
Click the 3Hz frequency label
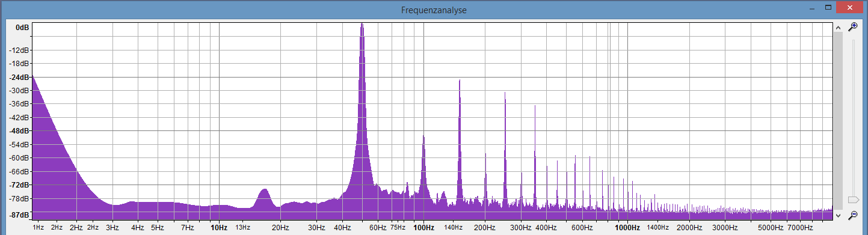pyautogui.click(x=112, y=228)
